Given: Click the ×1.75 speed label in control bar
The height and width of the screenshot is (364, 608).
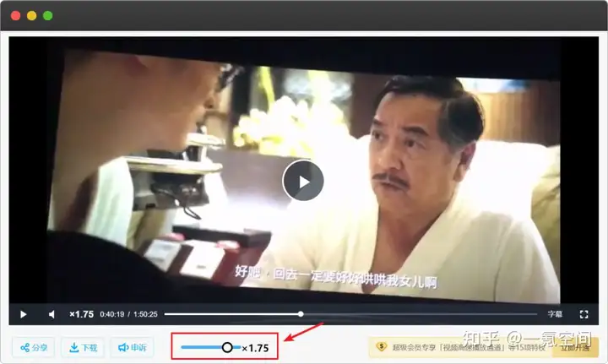Looking at the screenshot, I should click(81, 314).
